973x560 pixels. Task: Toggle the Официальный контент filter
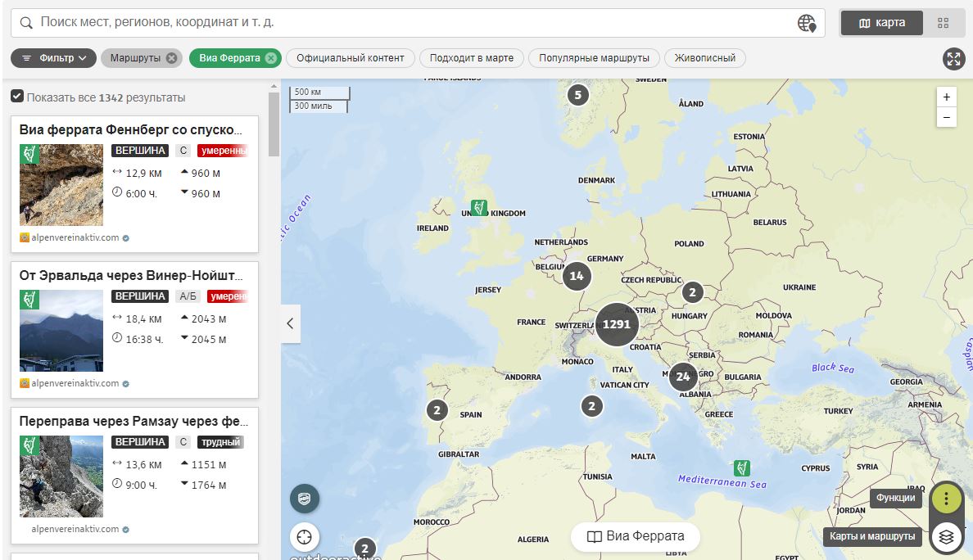(x=350, y=57)
